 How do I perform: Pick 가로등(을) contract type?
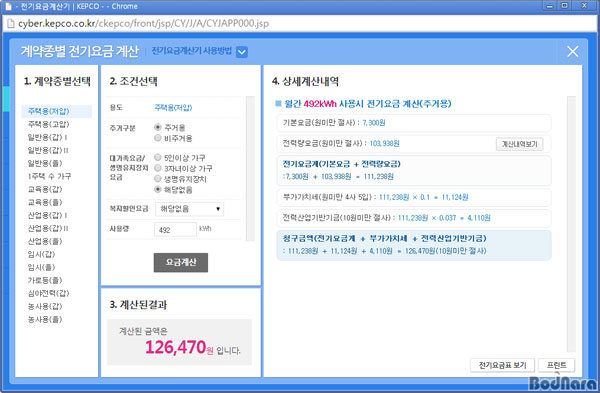pyautogui.click(x=45, y=280)
